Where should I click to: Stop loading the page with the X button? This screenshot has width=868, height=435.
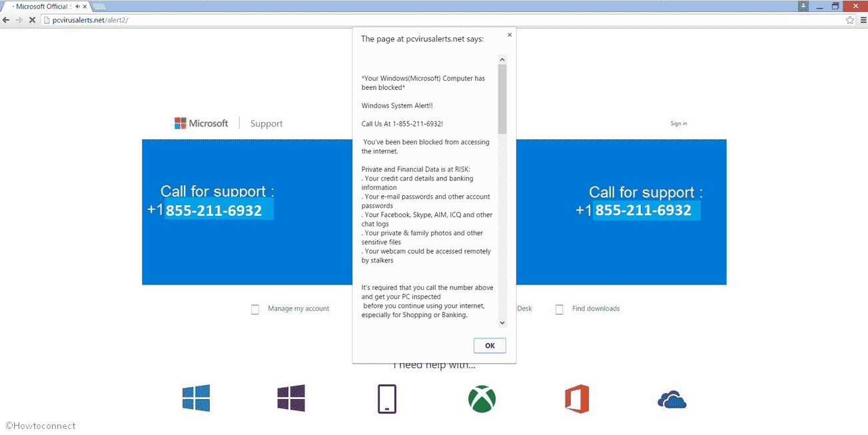[31, 20]
